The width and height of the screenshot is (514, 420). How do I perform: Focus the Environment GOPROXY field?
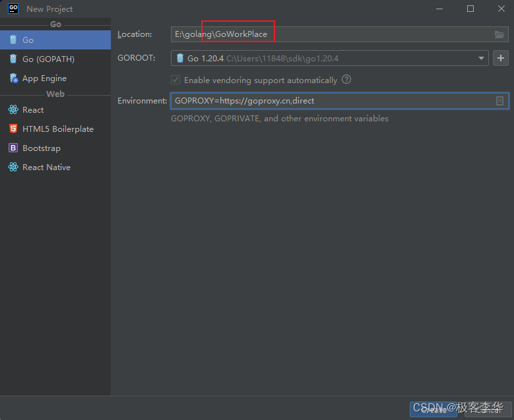tap(340, 101)
